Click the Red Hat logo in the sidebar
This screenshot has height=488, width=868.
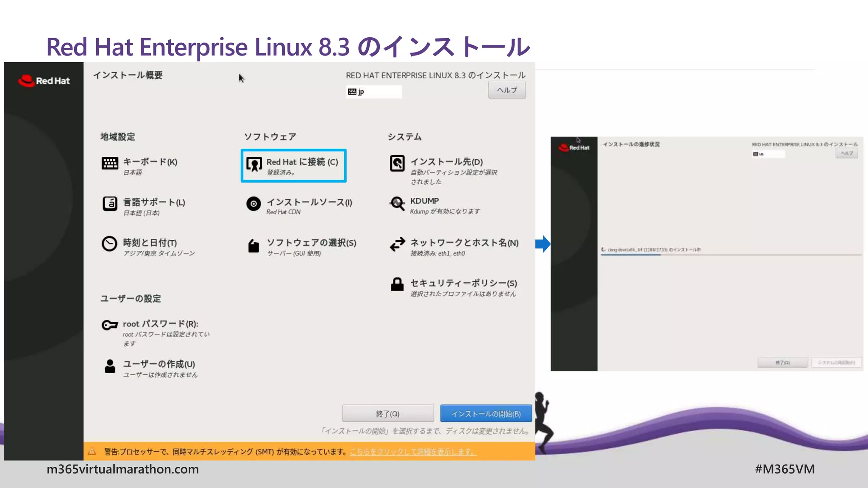(x=44, y=80)
